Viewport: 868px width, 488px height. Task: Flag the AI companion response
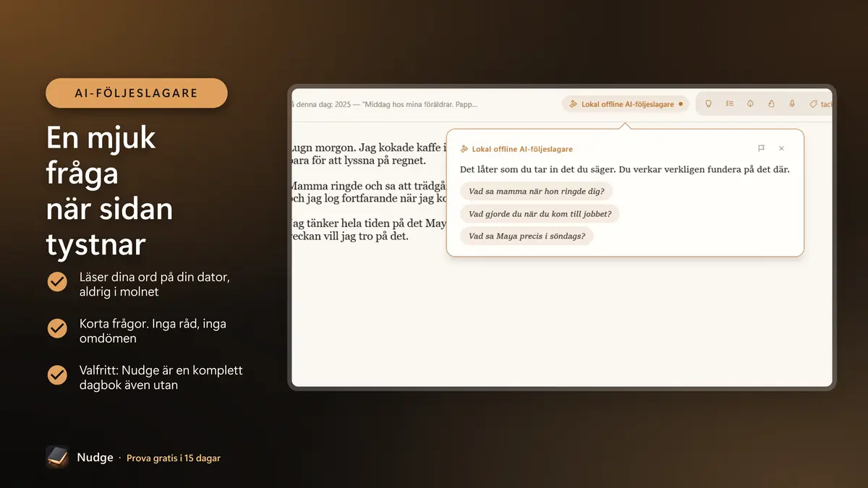pyautogui.click(x=761, y=148)
